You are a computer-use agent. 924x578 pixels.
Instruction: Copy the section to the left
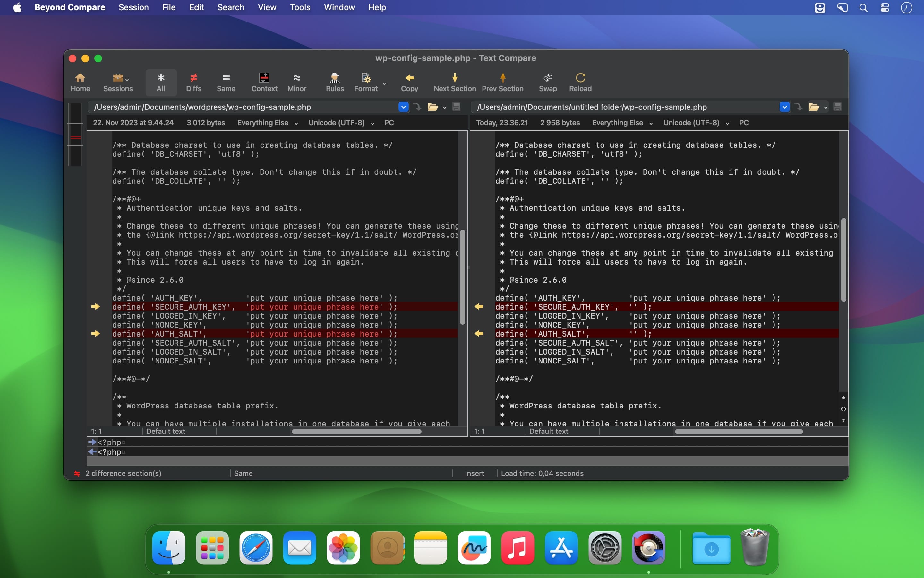point(409,83)
